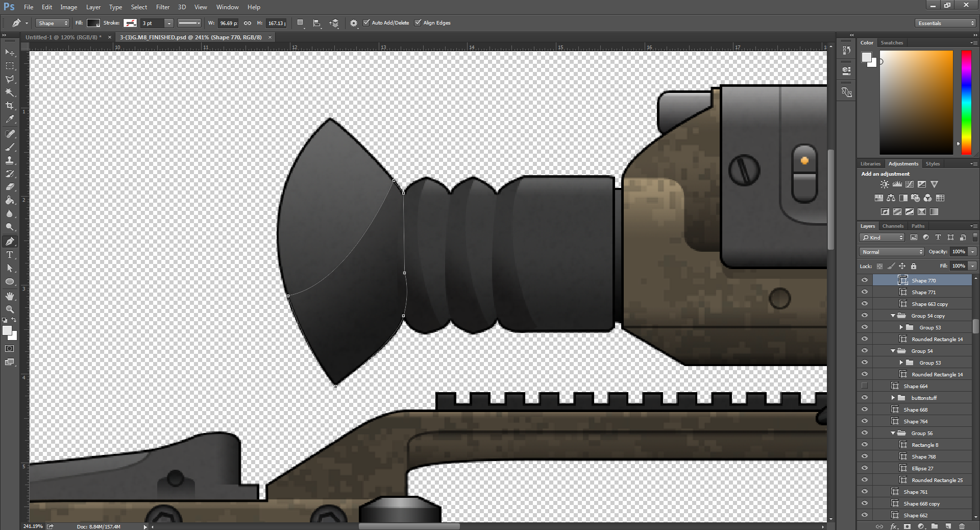This screenshot has width=980, height=530.
Task: Select the Ellipse tool
Action: (x=9, y=281)
